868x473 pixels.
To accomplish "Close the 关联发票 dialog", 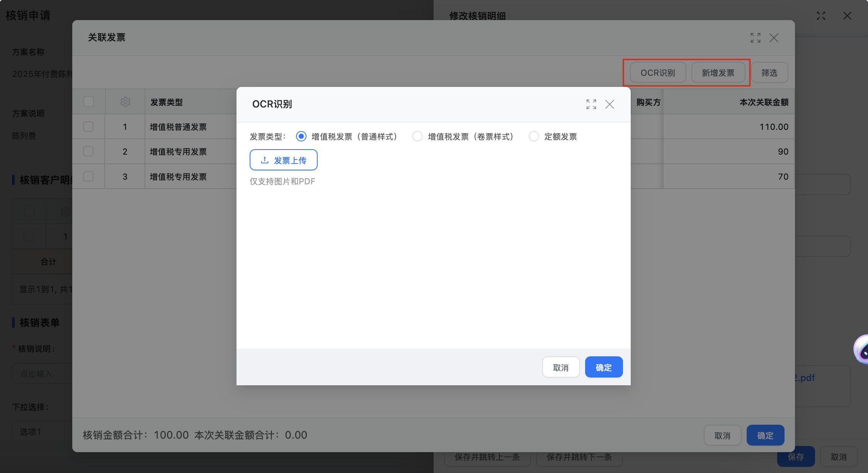I will click(x=774, y=38).
